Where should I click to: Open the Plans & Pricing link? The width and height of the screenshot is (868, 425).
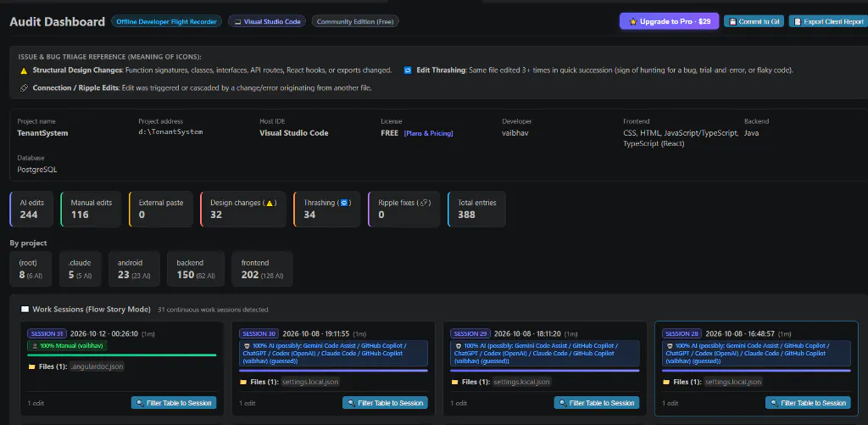[428, 133]
